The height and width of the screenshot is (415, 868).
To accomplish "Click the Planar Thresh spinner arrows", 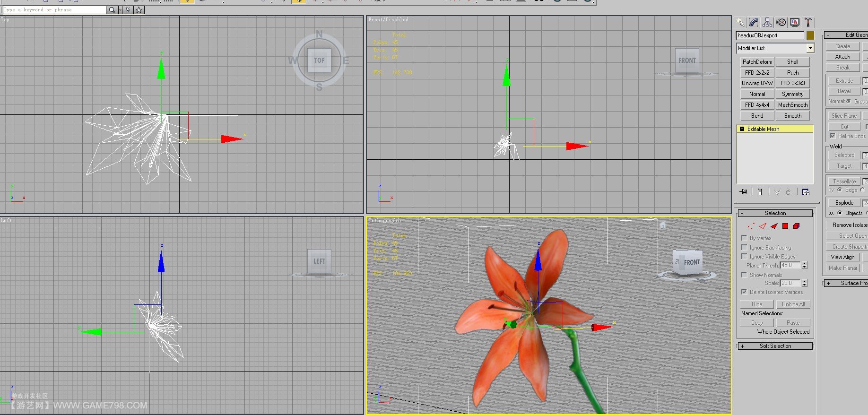I will pyautogui.click(x=805, y=265).
